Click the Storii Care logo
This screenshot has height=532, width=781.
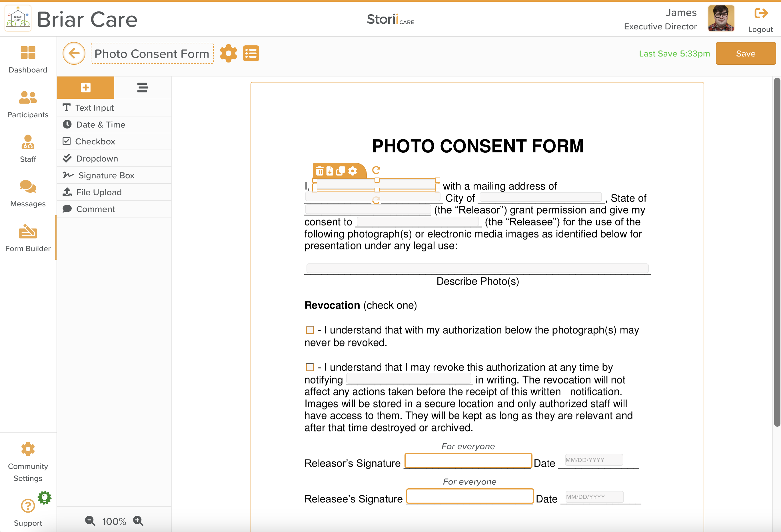[390, 19]
